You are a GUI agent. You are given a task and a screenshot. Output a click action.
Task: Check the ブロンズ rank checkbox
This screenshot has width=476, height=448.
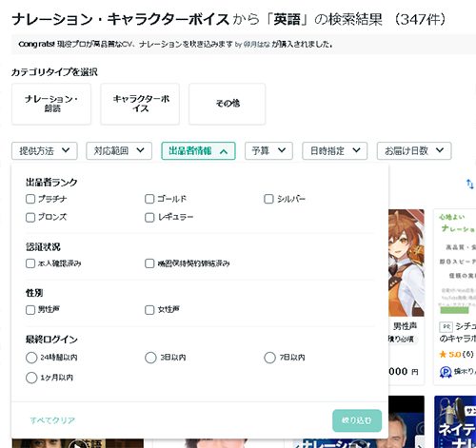[x=30, y=218]
